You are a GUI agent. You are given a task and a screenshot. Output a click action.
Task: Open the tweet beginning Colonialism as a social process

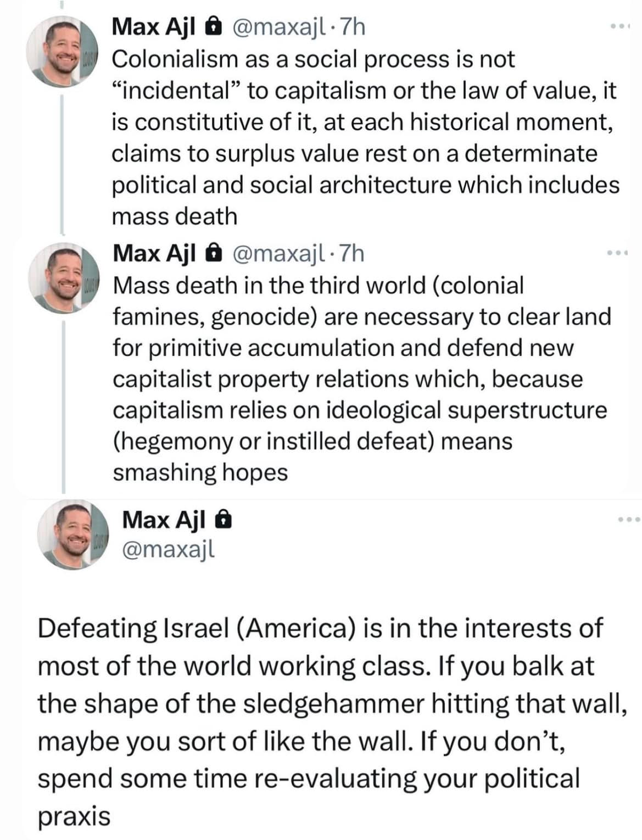click(365, 137)
